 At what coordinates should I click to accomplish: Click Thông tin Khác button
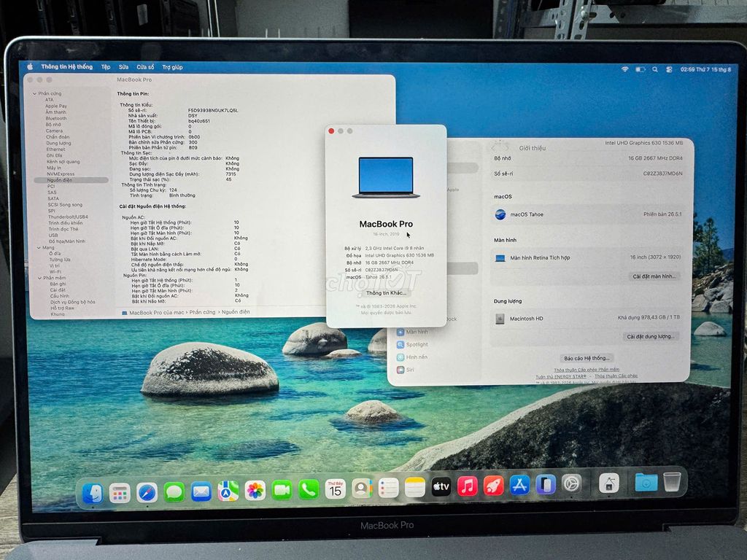(x=386, y=293)
